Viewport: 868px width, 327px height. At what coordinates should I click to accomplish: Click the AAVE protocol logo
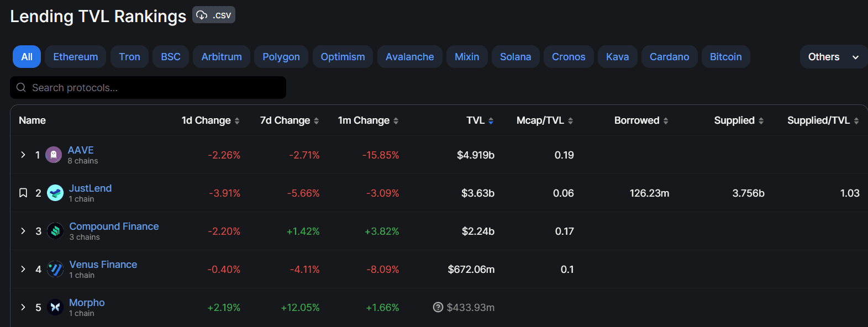tap(54, 155)
